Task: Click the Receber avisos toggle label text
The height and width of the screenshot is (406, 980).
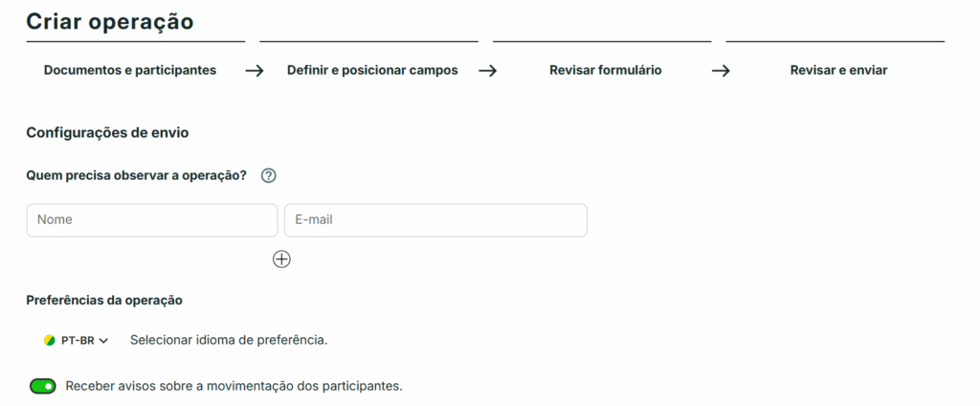Action: 234,387
